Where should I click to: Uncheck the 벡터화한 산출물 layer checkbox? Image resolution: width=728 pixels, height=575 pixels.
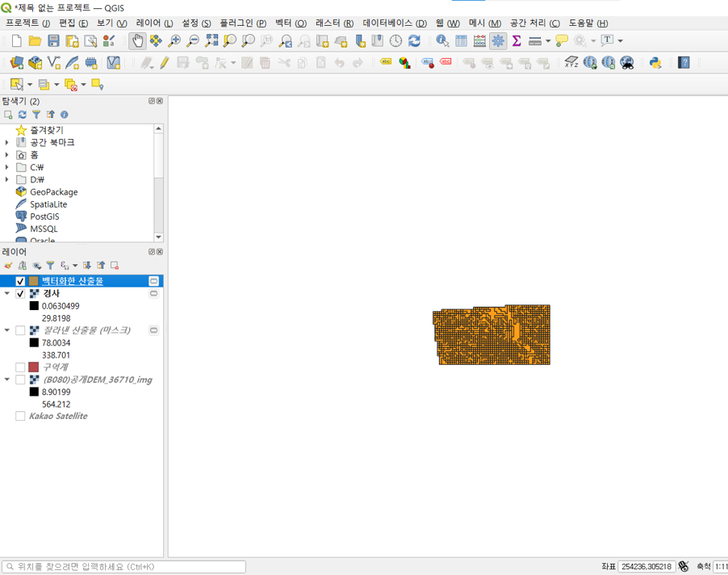click(x=20, y=281)
